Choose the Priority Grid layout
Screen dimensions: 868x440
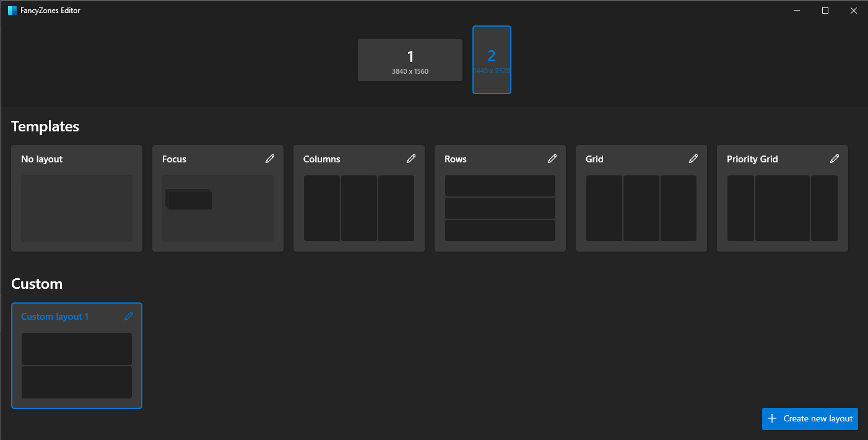coord(782,208)
